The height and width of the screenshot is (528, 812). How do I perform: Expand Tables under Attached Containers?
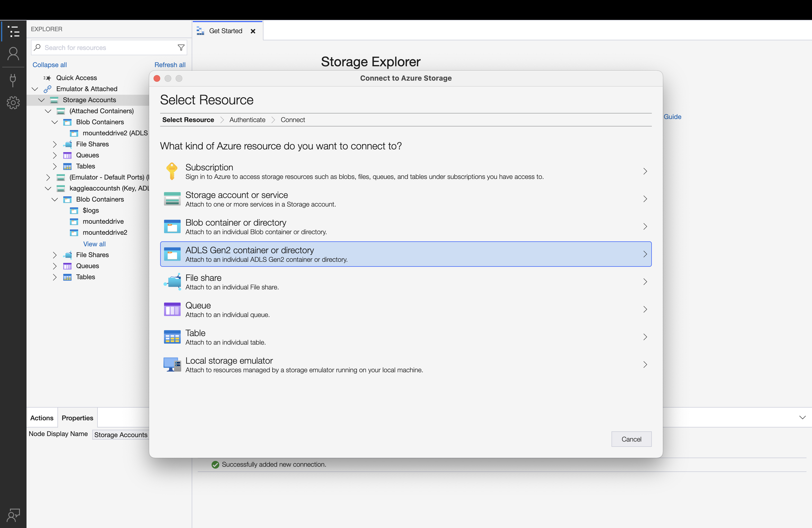coord(55,167)
